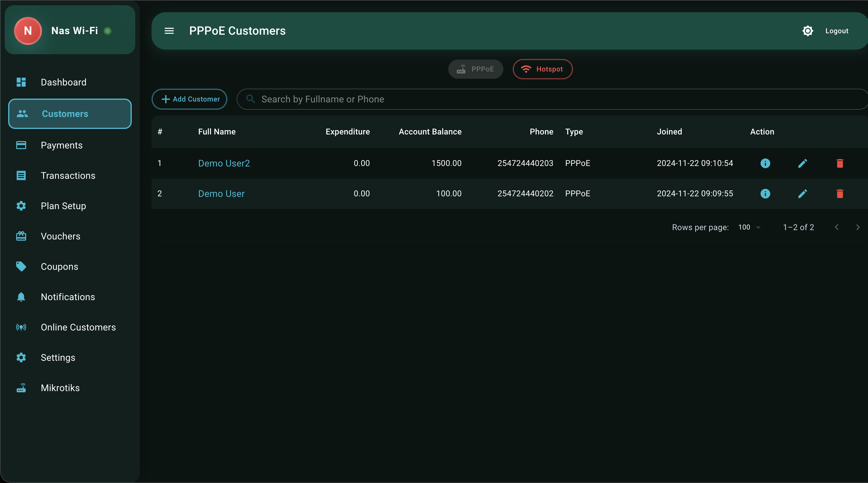This screenshot has height=483, width=868.
Task: Delete Demo User2 with the trash icon
Action: click(840, 163)
